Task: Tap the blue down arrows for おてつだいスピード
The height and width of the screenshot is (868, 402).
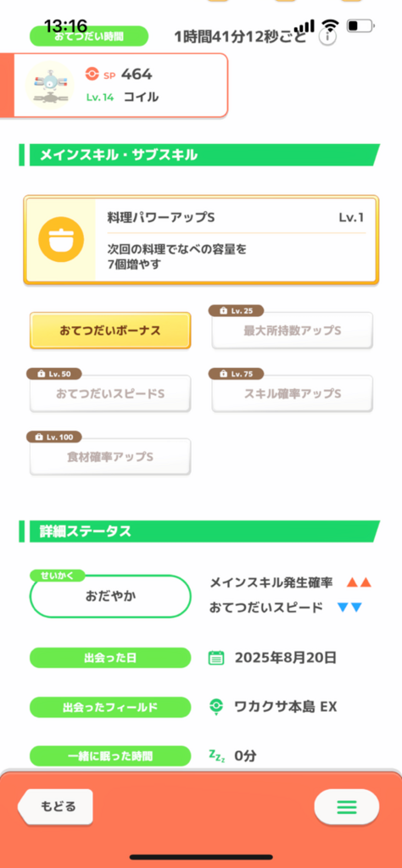Action: [349, 608]
